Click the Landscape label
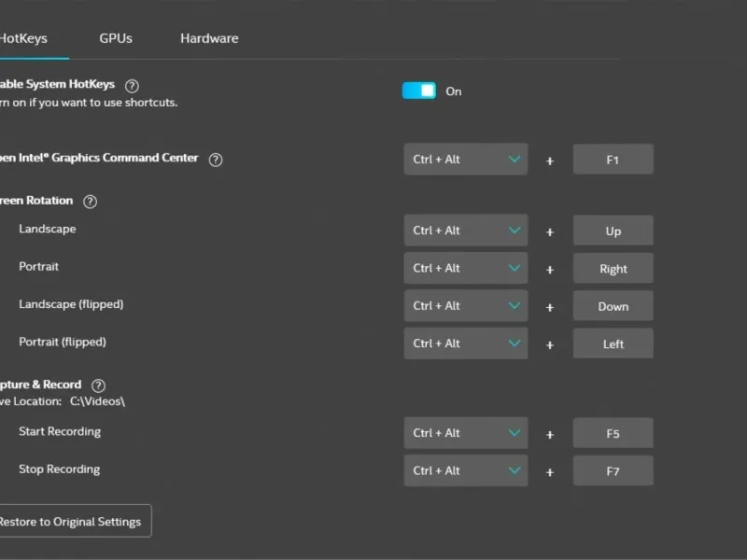The image size is (747, 560). 48,229
